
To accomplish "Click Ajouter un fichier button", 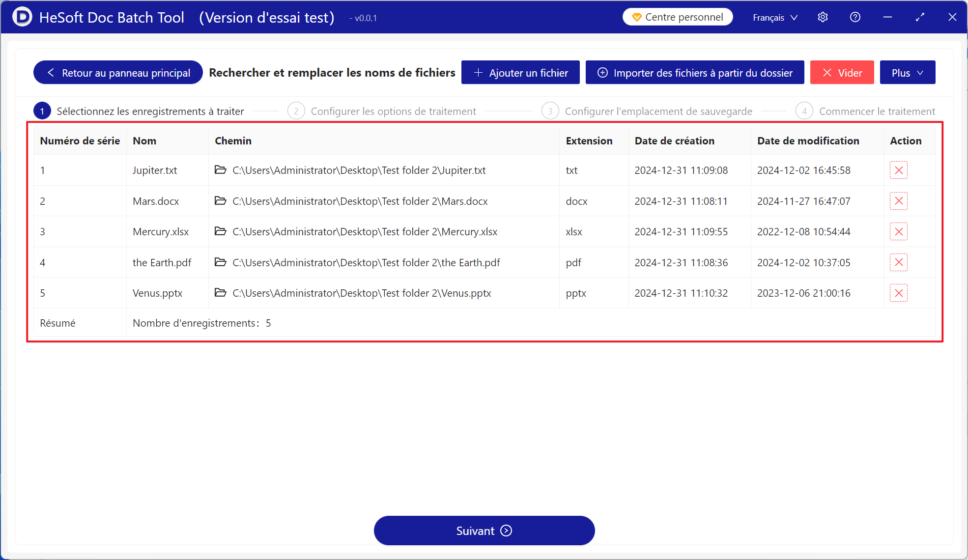I will [x=520, y=73].
